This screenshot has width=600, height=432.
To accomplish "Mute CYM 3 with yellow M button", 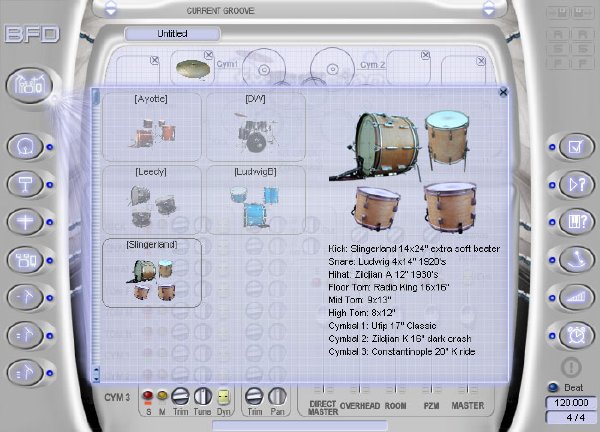I will point(162,395).
